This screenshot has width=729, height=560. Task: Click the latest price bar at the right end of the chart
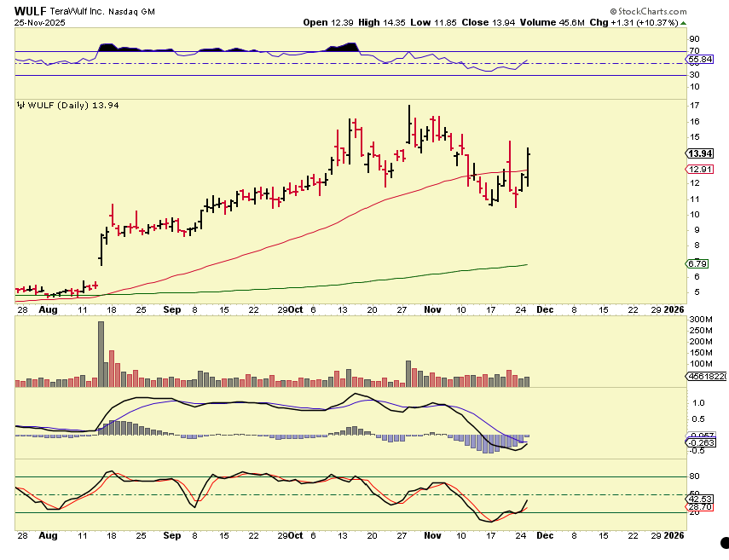pos(528,167)
